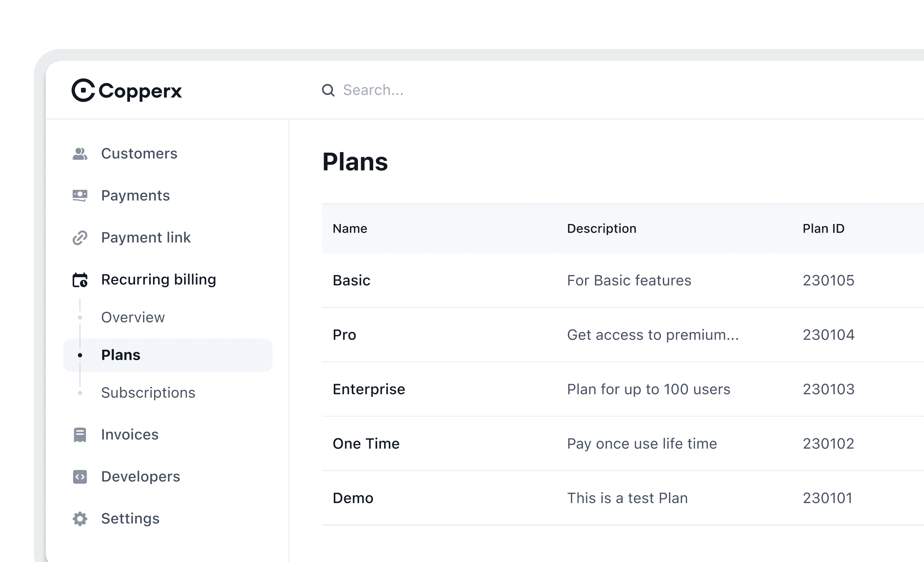Open the Invoices menu item
924x562 pixels.
click(x=130, y=435)
